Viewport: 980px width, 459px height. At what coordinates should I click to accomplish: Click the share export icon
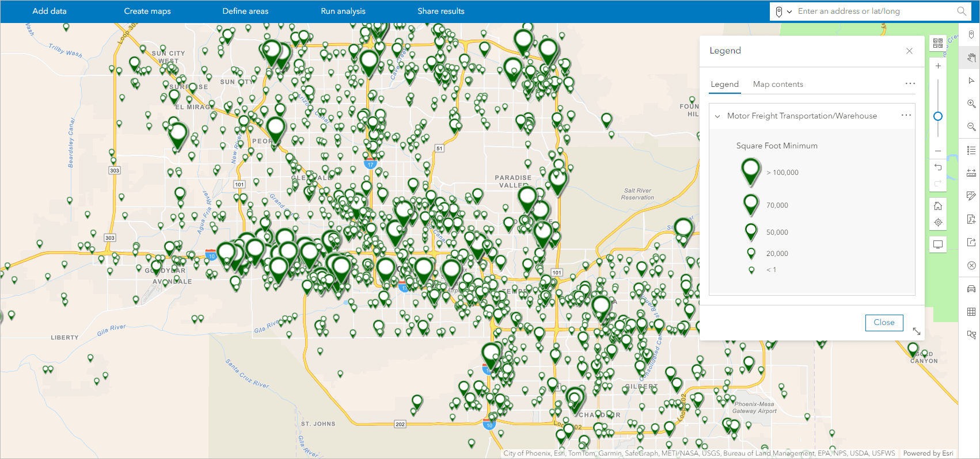click(x=971, y=242)
